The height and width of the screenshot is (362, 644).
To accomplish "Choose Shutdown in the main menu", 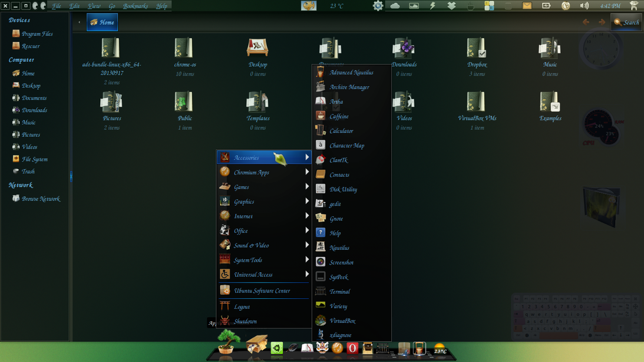I will pos(263,321).
